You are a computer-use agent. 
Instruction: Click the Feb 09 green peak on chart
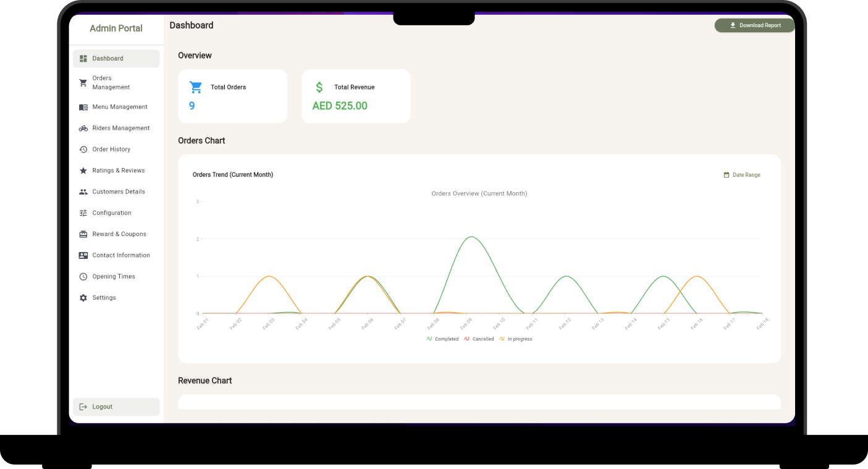click(x=471, y=237)
